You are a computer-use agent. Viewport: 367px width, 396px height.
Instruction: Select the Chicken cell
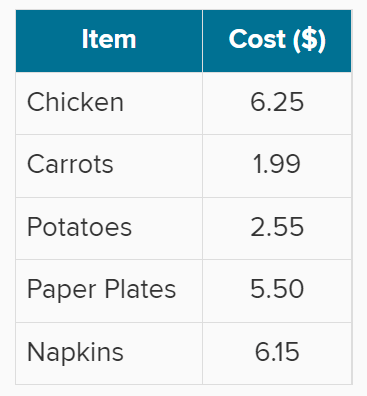(x=109, y=103)
